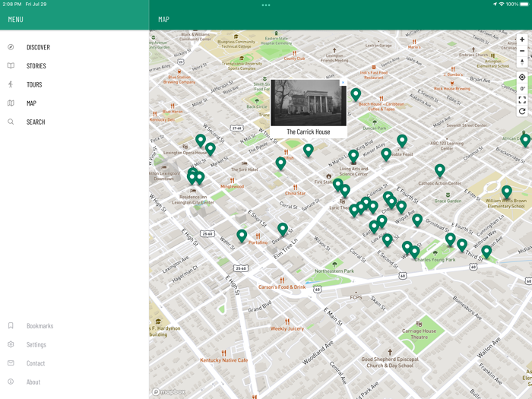Select the pin on Wilgus Ave near Grinstead St

(417, 220)
